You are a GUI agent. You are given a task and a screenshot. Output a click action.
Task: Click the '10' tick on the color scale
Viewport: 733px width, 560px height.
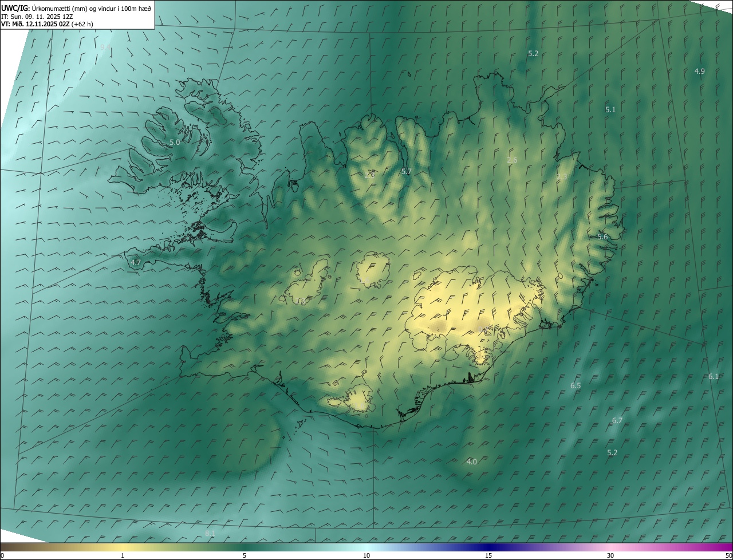(x=366, y=556)
